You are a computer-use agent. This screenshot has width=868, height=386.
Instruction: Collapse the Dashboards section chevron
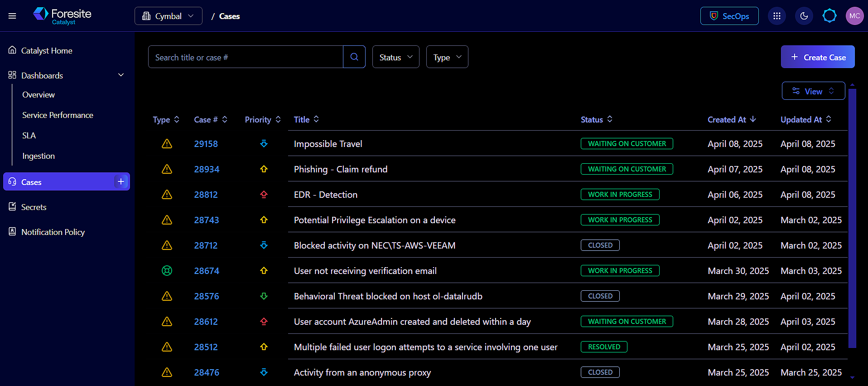(121, 75)
